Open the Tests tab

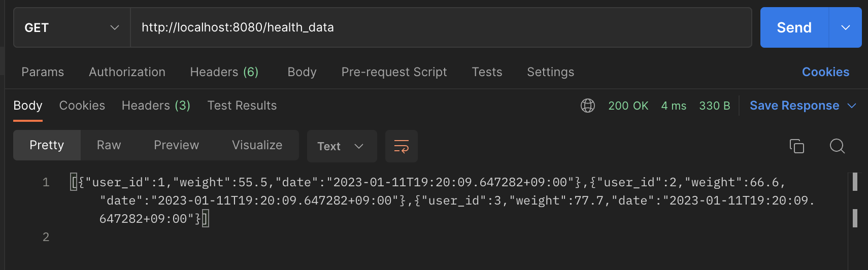click(487, 72)
